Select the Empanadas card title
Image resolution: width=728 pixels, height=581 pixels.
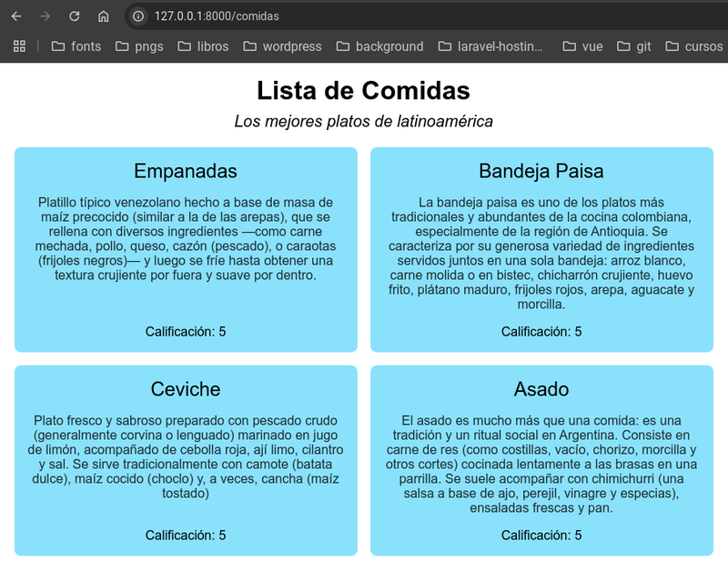click(186, 171)
